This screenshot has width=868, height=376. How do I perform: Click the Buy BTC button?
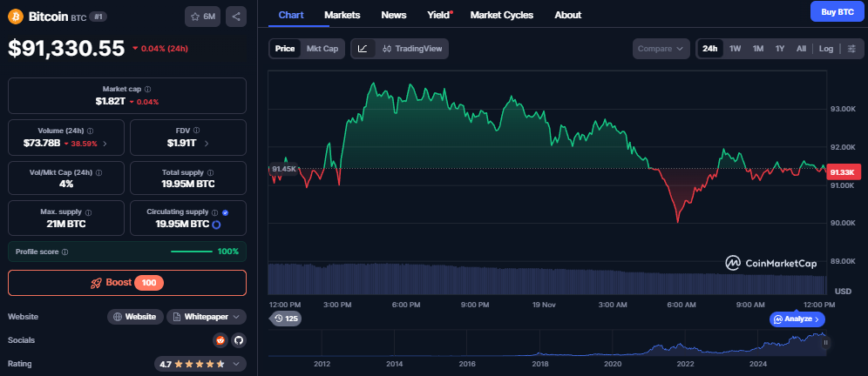pos(837,11)
